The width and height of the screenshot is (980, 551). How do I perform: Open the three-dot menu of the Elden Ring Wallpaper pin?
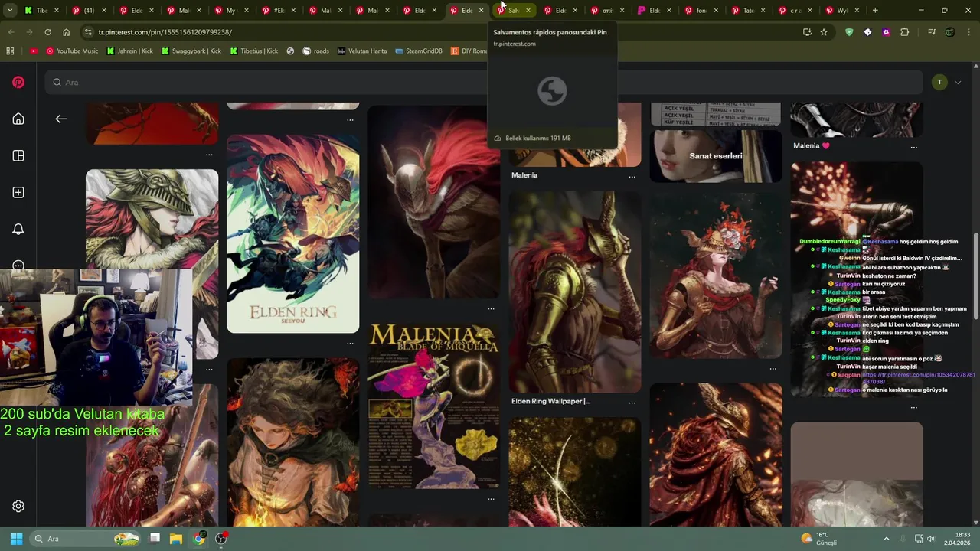632,402
